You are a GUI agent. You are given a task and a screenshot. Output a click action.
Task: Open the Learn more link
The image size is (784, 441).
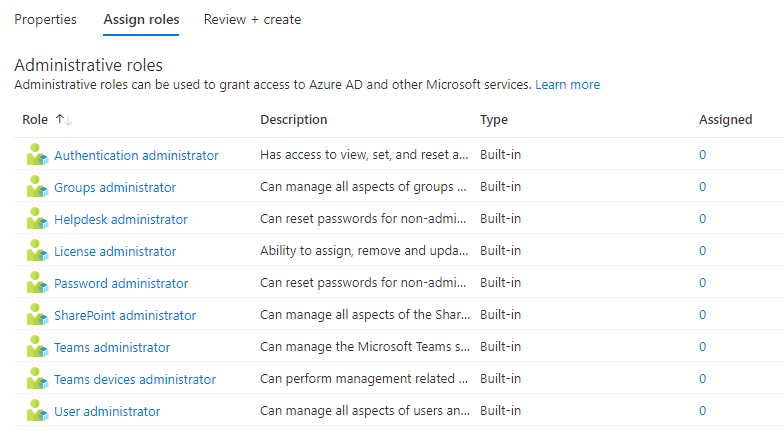click(567, 85)
